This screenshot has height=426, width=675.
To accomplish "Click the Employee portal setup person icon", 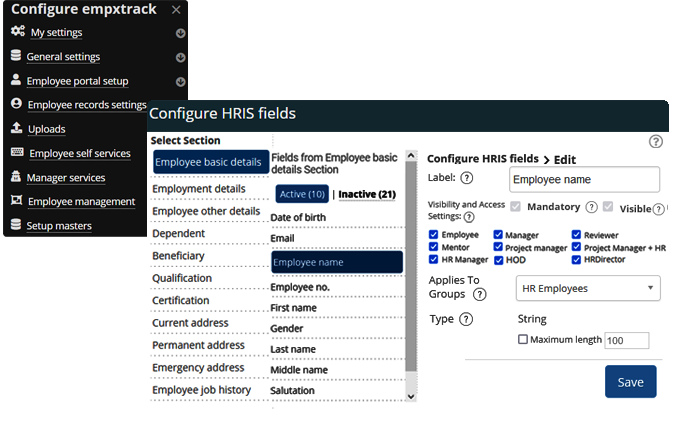I will pyautogui.click(x=15, y=80).
